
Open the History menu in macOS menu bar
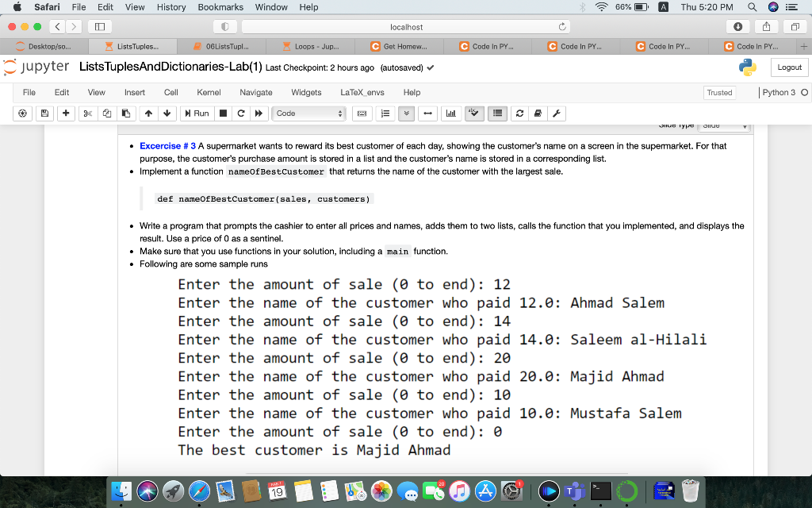[171, 6]
